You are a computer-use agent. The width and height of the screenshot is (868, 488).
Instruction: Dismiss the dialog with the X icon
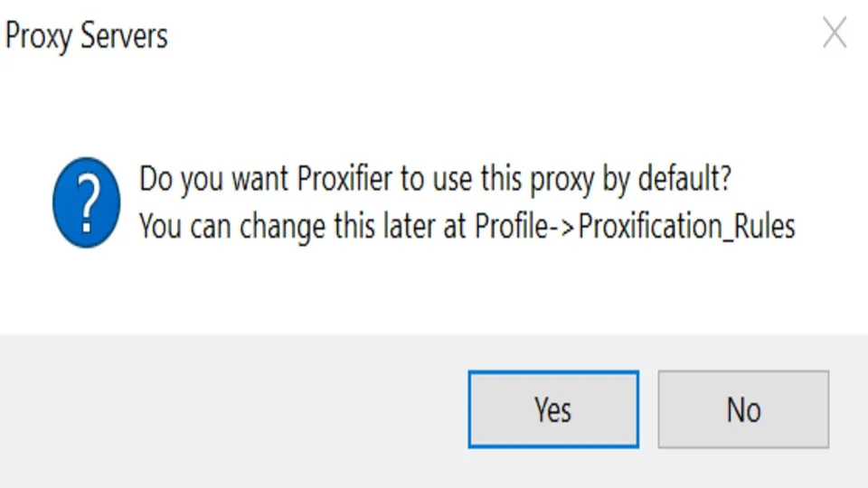[834, 34]
